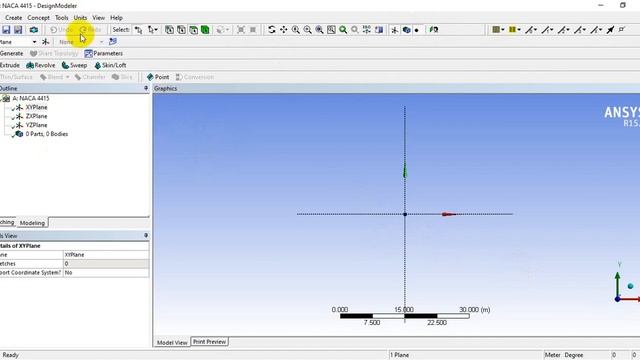Click the Zoom to Fit icon
The height and width of the screenshot is (360, 640).
(x=319, y=30)
